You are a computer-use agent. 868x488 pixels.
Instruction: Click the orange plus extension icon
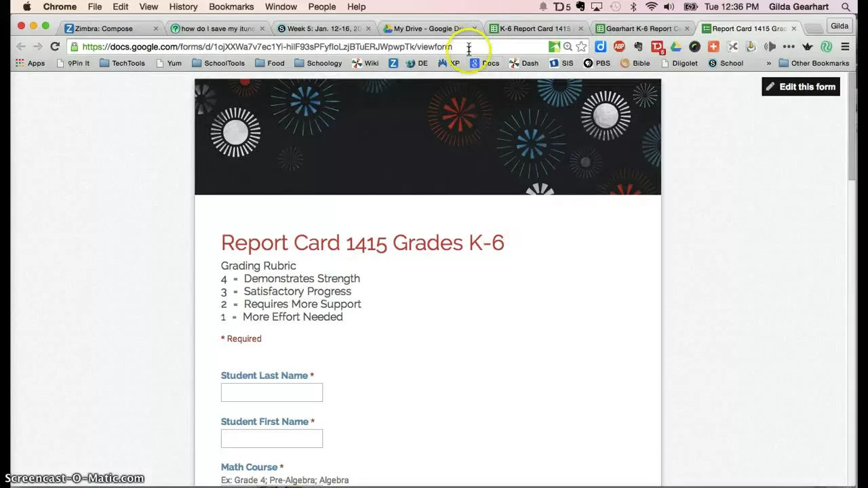(713, 47)
